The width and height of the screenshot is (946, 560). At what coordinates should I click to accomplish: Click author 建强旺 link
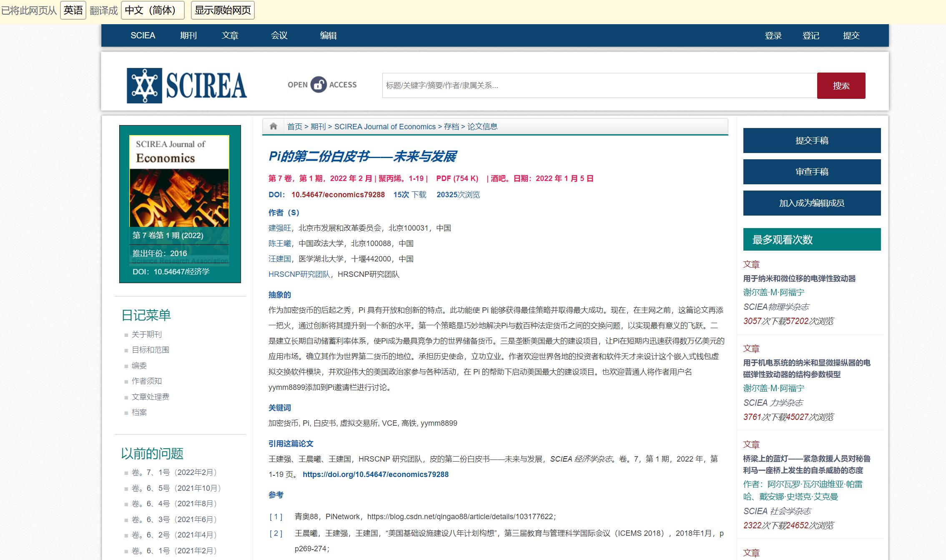pyautogui.click(x=280, y=228)
